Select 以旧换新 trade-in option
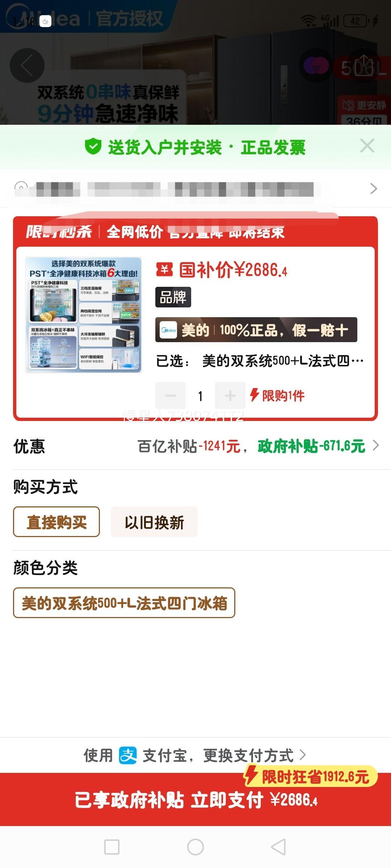391x868 pixels. 154,522
